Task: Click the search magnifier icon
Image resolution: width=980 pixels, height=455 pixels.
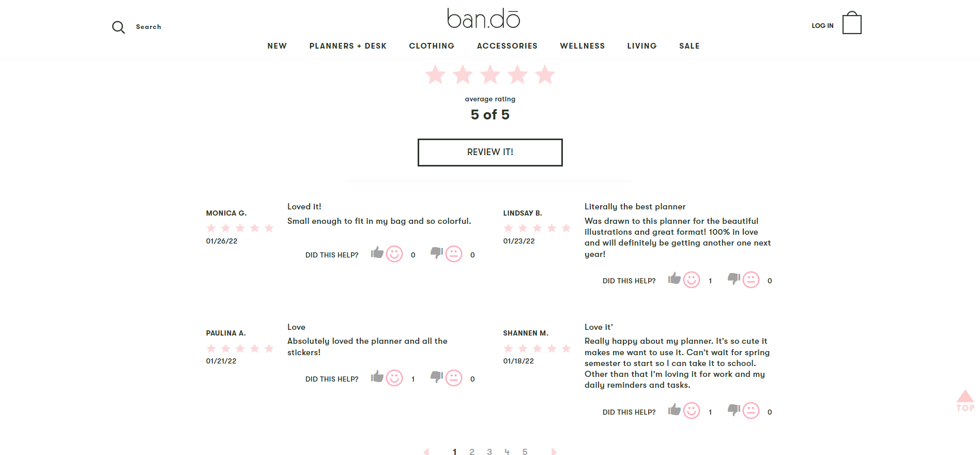Action: (x=118, y=27)
